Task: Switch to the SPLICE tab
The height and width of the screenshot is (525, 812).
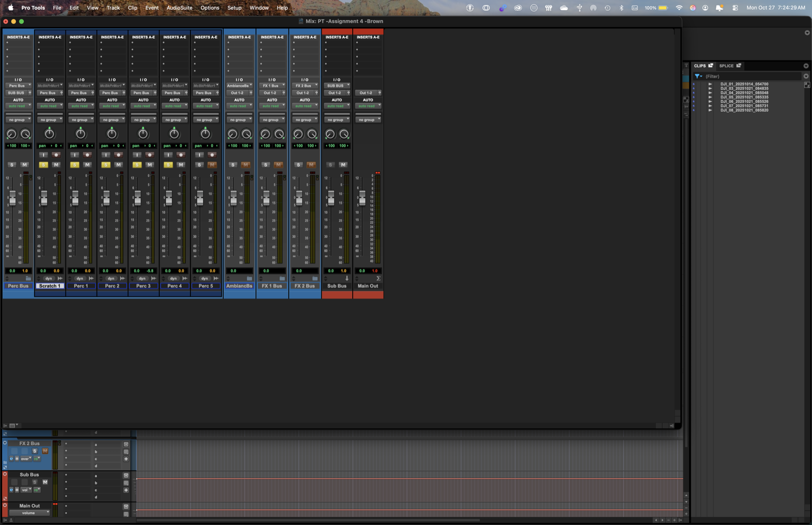Action: pyautogui.click(x=730, y=65)
